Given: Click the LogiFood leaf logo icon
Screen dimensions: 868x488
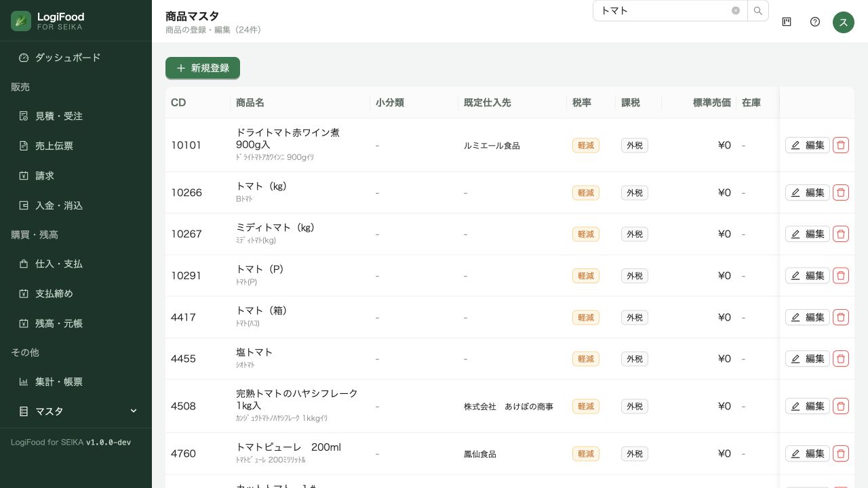Looking at the screenshot, I should coord(21,21).
